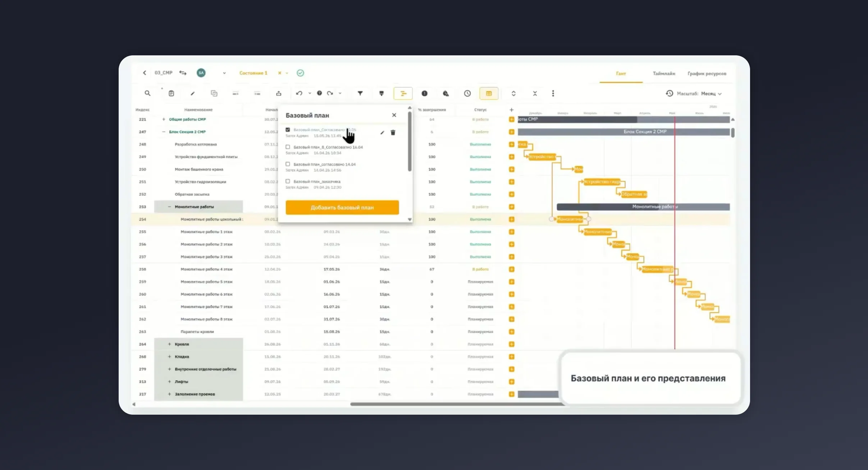Switch to the Таймлайн tab

click(x=664, y=74)
